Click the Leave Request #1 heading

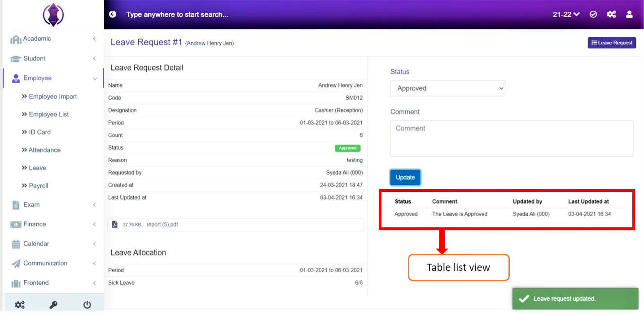click(146, 42)
